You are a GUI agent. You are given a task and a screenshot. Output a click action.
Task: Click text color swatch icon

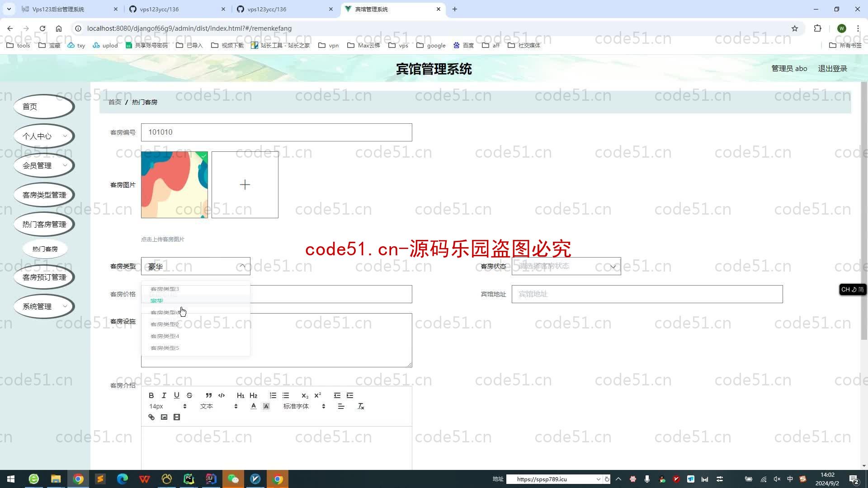[x=253, y=406]
